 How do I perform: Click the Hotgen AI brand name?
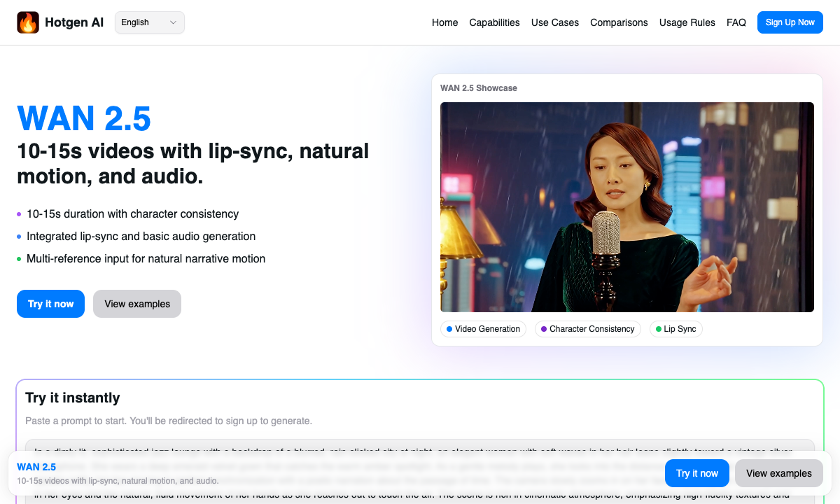74,22
